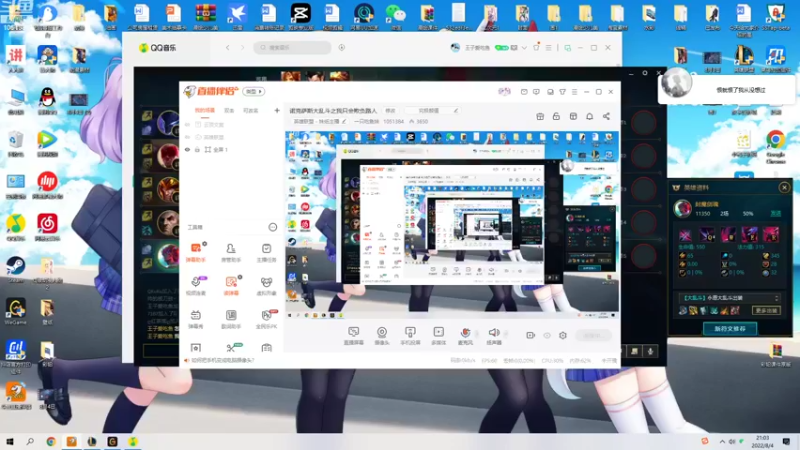Click the 新符文推荐 button in the champion panel

tap(730, 329)
